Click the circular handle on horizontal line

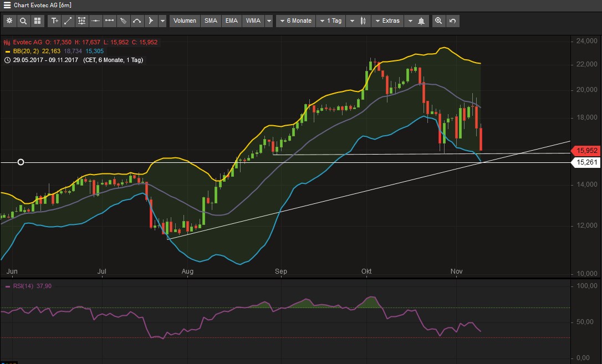coord(21,162)
